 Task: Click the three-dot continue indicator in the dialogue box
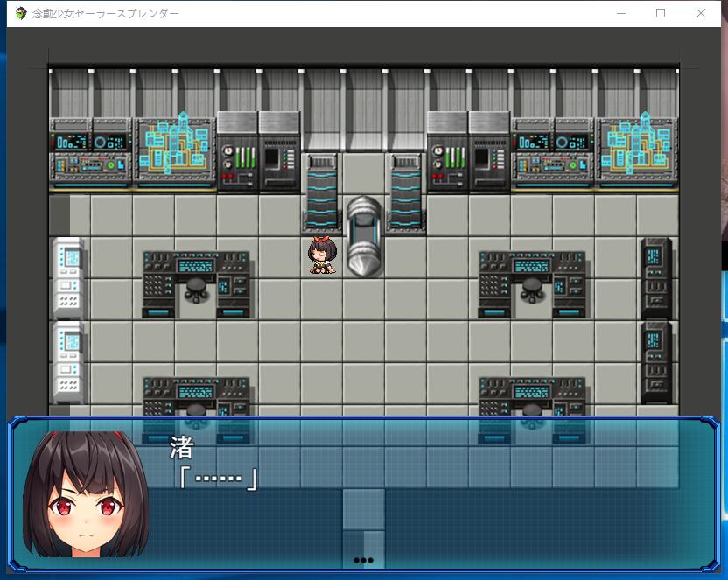[x=364, y=558]
